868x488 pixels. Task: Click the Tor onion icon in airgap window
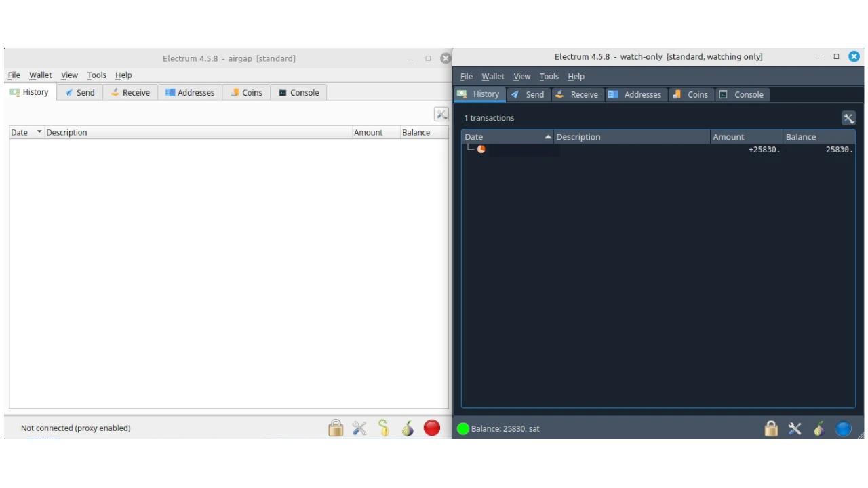point(408,428)
